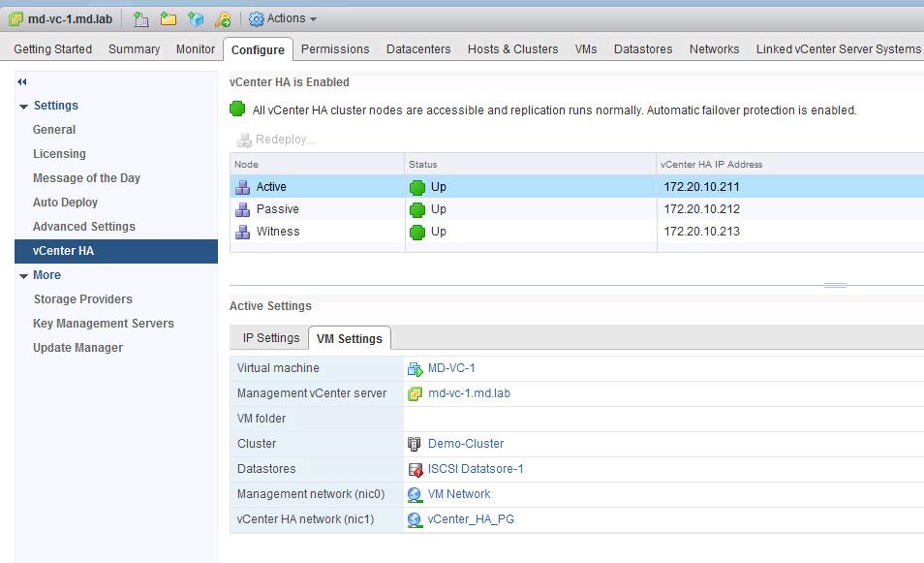Open Message of the Day settings
This screenshot has height=563, width=924.
pos(86,178)
